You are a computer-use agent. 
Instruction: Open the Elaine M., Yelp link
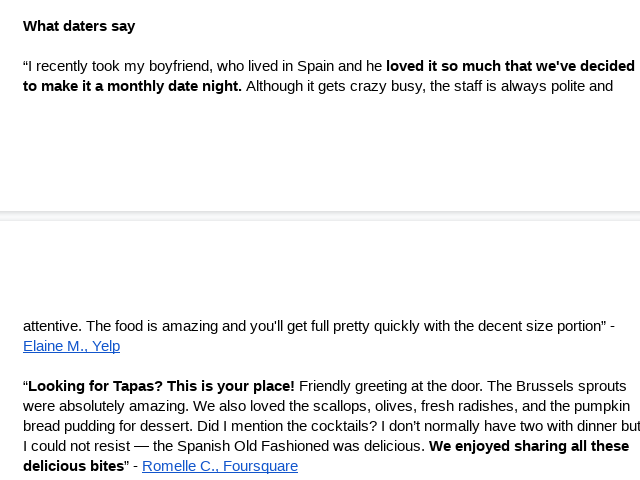71,346
